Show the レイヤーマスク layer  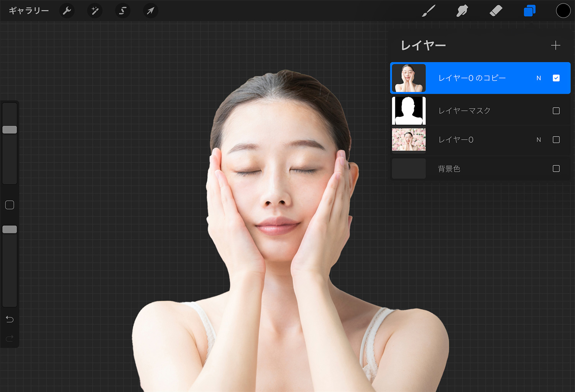pos(556,111)
